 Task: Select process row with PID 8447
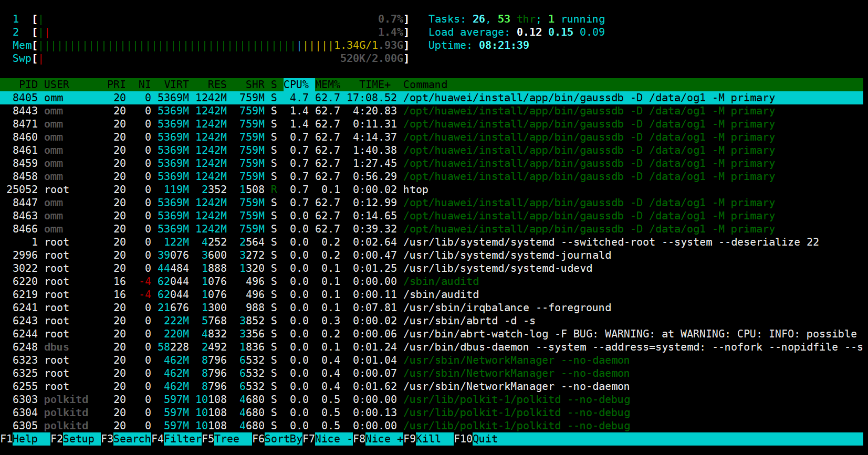[432, 203]
